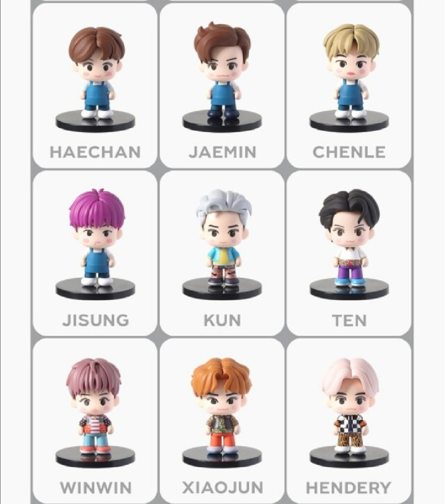Click the HAECHAN name label
The image size is (445, 504).
click(95, 152)
